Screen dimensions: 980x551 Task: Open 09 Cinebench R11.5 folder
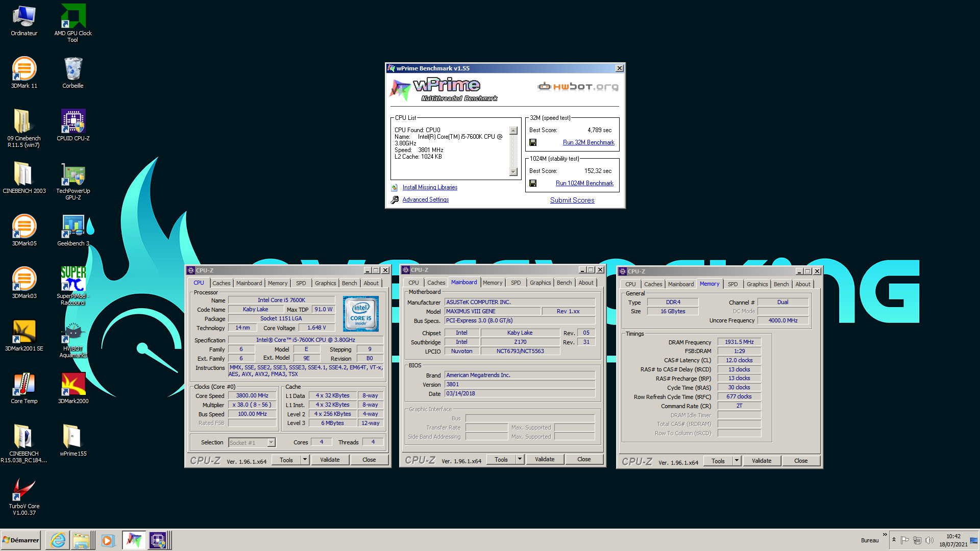coord(24,128)
